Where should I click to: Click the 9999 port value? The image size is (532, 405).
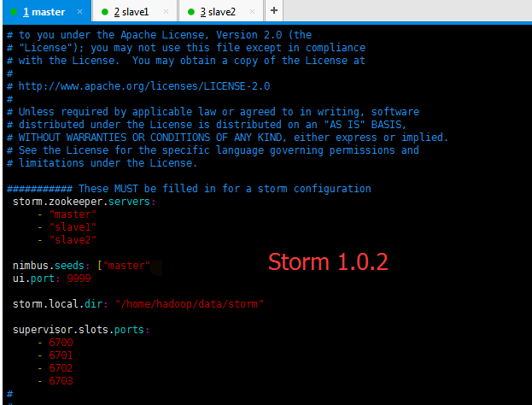coord(79,279)
